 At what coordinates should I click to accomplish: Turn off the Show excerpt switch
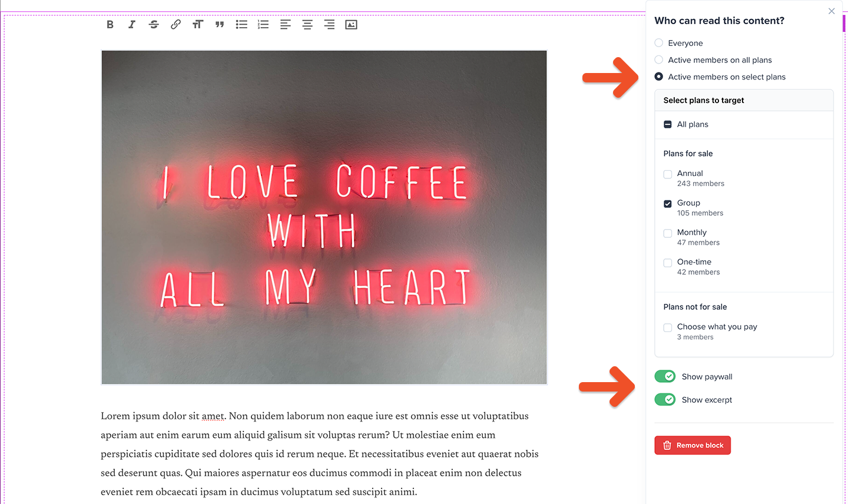click(x=665, y=400)
